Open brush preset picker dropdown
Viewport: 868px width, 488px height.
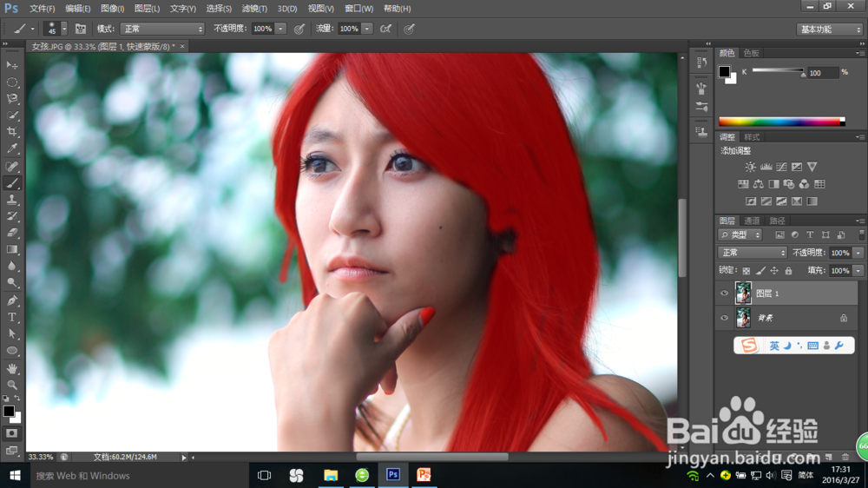[64, 29]
